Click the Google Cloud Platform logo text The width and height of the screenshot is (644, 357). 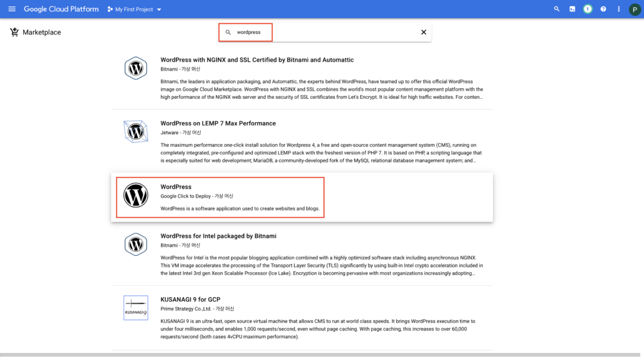[x=61, y=9]
